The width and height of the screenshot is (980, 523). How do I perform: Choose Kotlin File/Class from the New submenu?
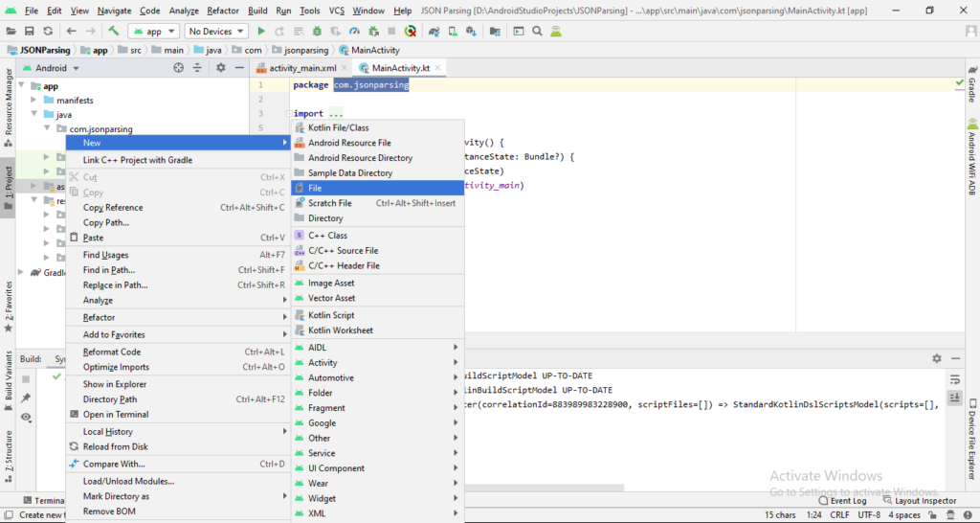click(x=338, y=127)
